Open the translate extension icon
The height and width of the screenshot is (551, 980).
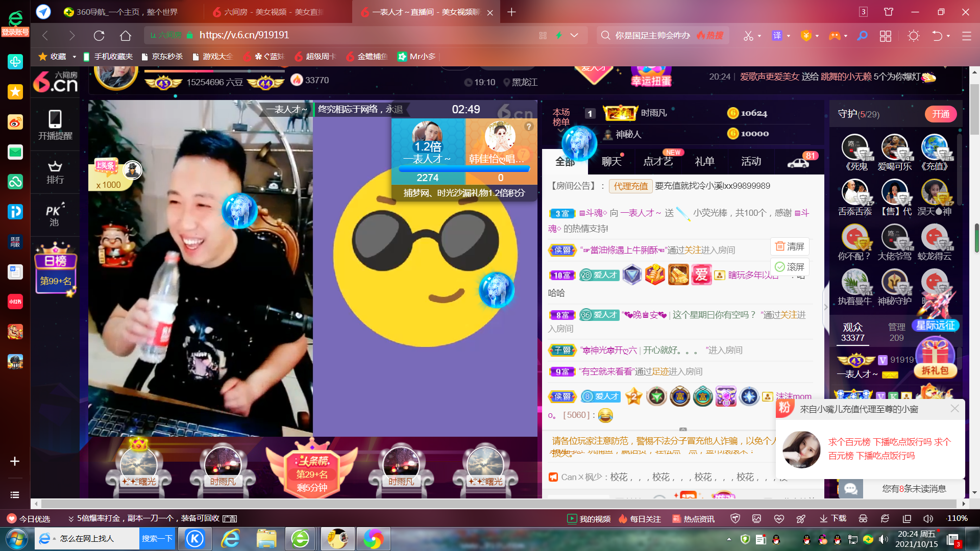click(777, 36)
